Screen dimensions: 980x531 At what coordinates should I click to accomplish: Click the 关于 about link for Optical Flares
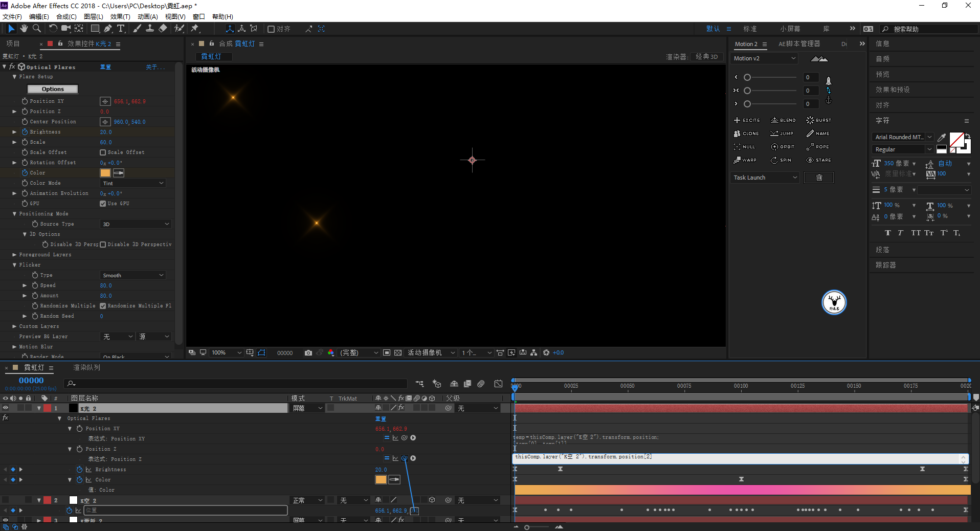[155, 67]
